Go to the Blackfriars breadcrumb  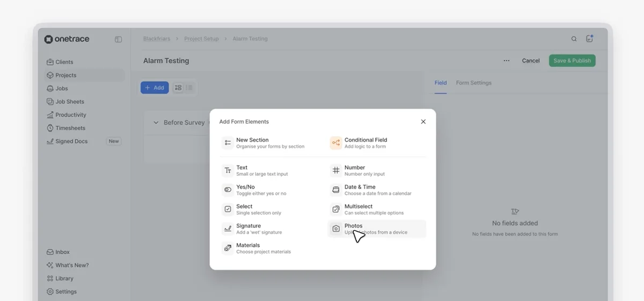(157, 39)
